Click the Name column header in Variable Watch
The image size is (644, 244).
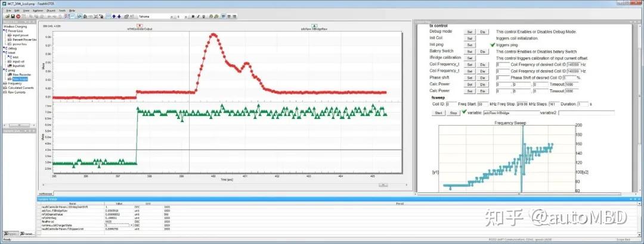pyautogui.click(x=72, y=204)
